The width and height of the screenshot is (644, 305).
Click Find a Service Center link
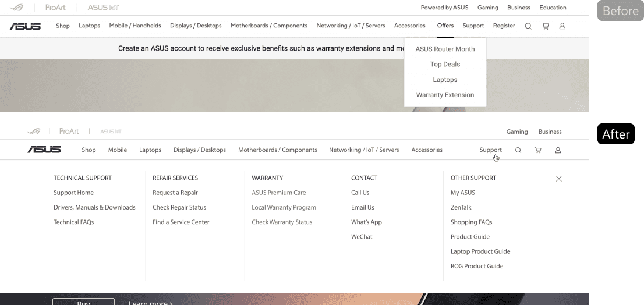(181, 222)
